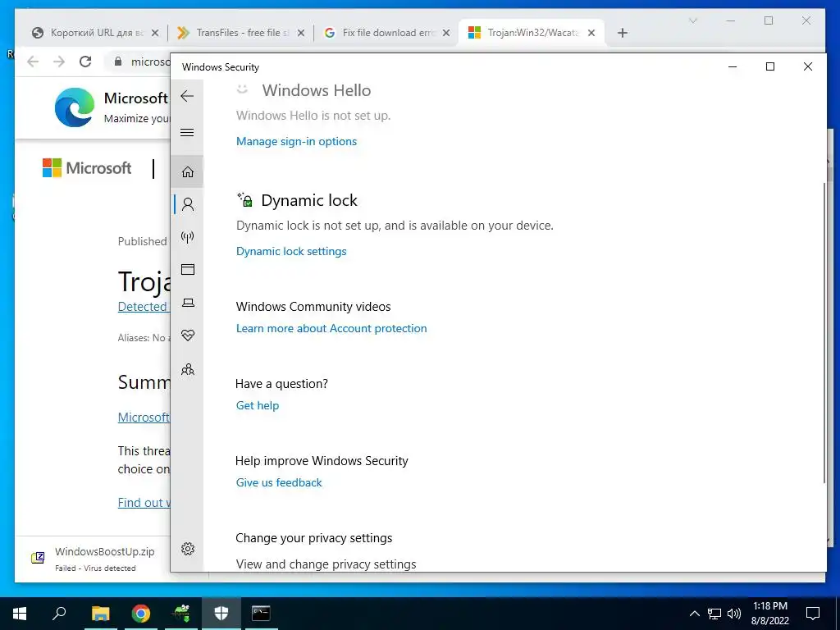Click Chrome's back arrow
Viewport: 840px width, 630px height.
pos(33,62)
